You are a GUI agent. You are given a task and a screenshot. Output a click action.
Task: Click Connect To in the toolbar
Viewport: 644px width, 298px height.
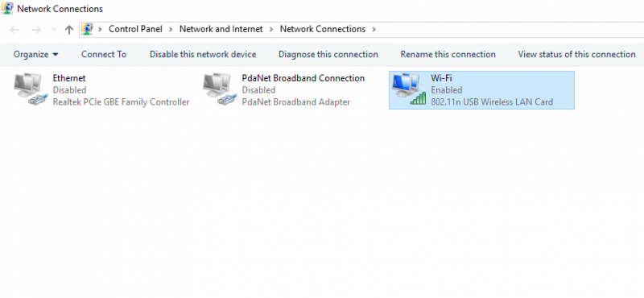[x=104, y=54]
